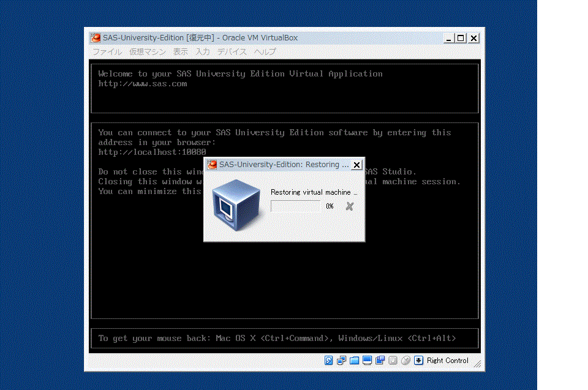588x390 pixels.
Task: Click the main VirtualBox window title text
Action: point(200,38)
